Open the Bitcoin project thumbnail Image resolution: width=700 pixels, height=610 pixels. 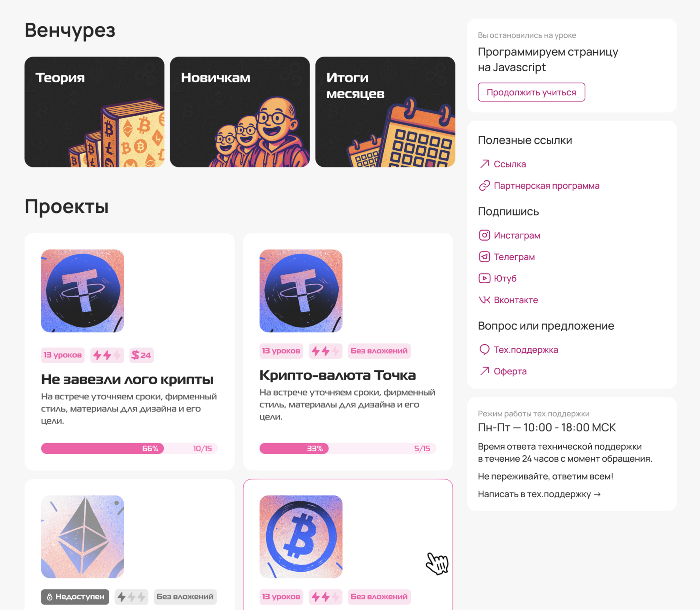tap(301, 537)
